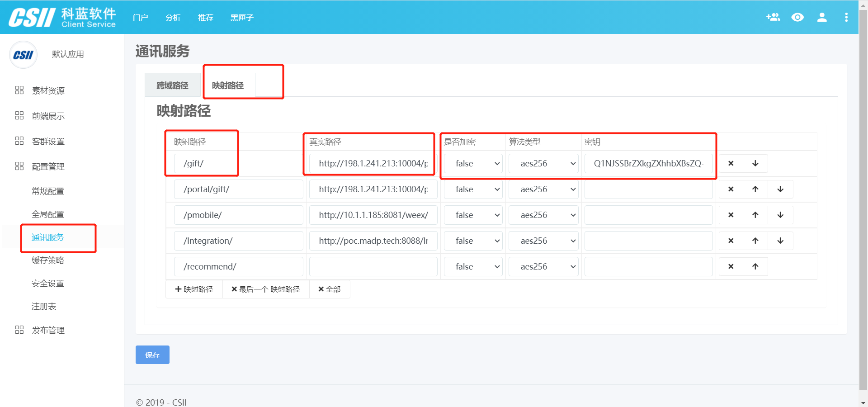The image size is (868, 407).
Task: Click the /gift/ mapping path field
Action: pyautogui.click(x=238, y=163)
